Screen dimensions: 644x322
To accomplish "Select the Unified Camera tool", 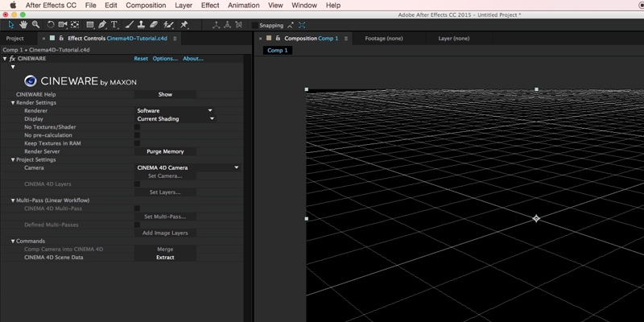I will coord(63,25).
